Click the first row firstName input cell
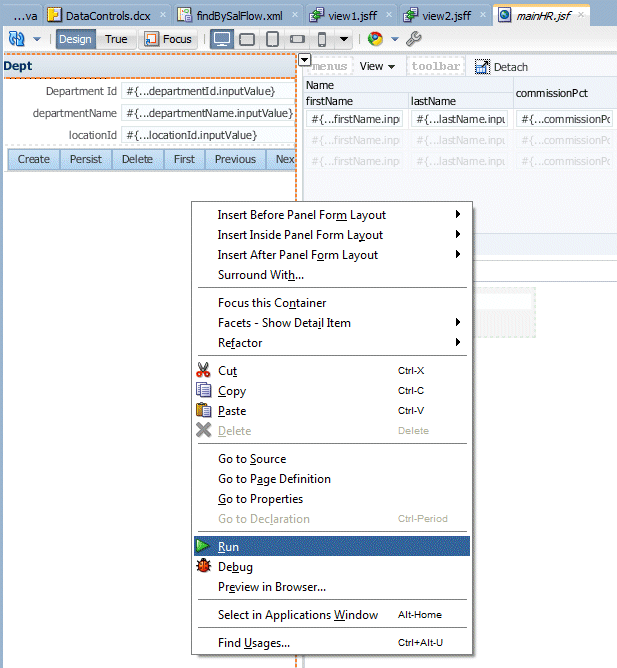Viewport: 617px width, 668px height. click(x=355, y=119)
